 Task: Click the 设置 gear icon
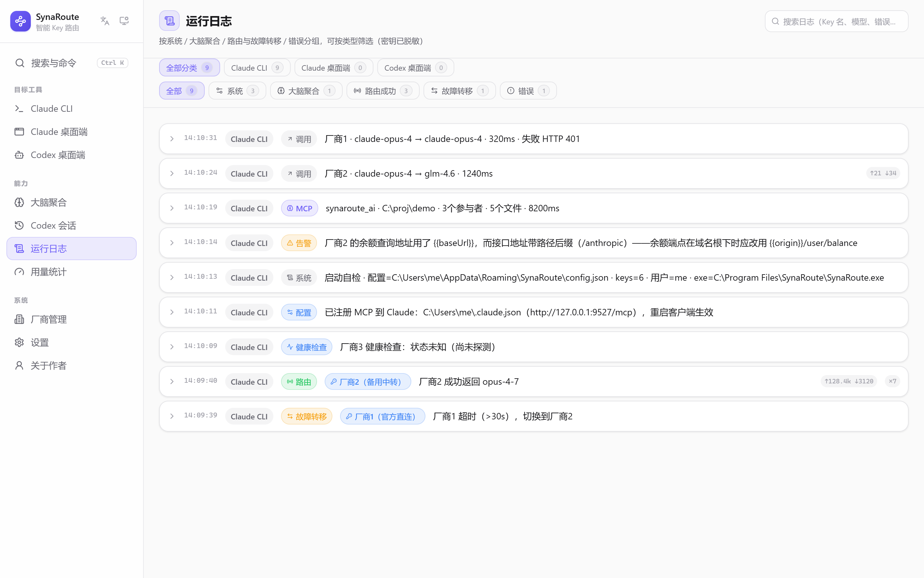[x=19, y=343]
